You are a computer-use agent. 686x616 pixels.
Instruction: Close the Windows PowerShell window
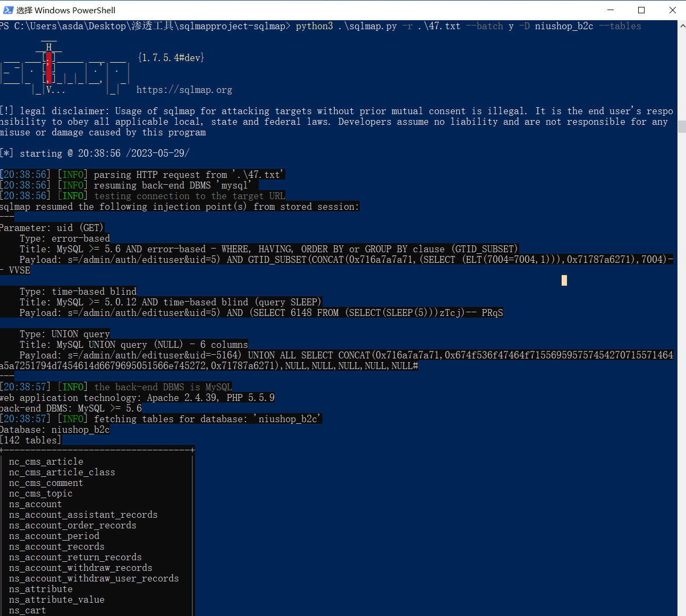672,10
